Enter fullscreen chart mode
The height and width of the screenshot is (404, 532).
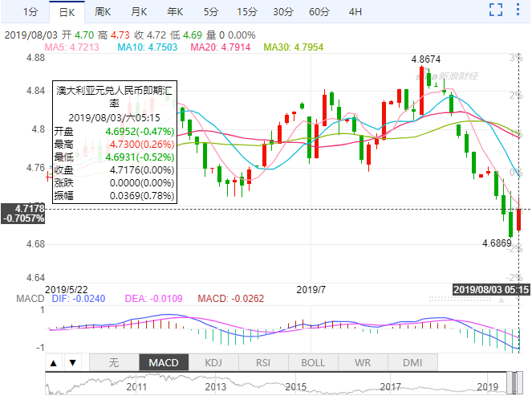(497, 11)
